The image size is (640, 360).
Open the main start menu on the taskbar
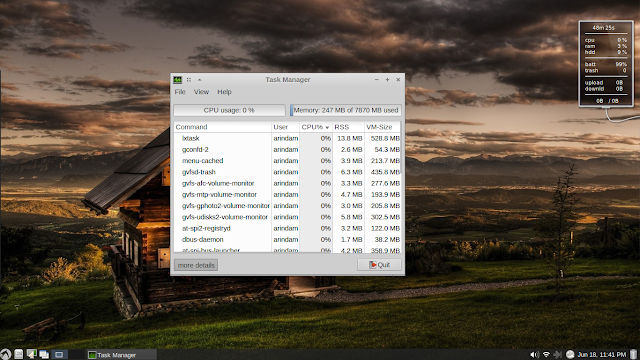[5, 354]
